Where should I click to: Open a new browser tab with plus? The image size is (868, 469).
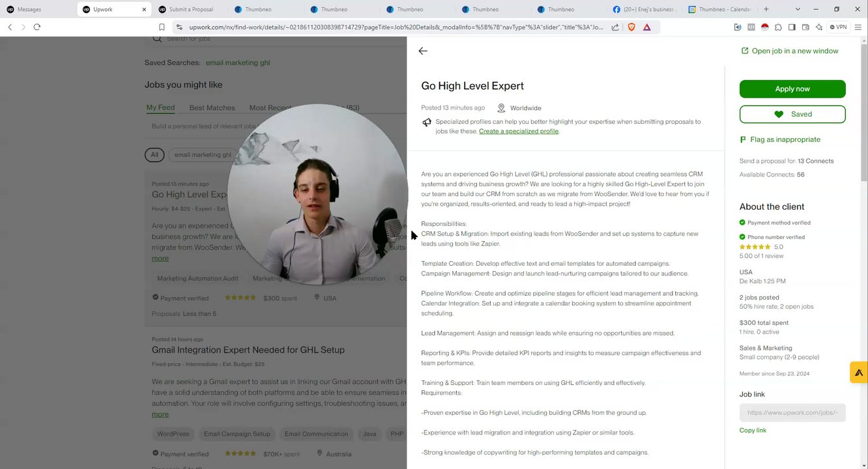[x=766, y=9]
